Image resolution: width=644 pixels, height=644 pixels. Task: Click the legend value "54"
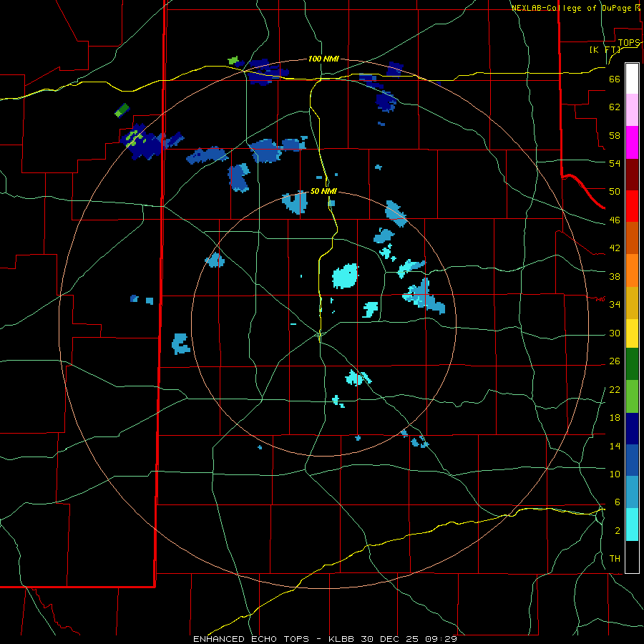615,163
